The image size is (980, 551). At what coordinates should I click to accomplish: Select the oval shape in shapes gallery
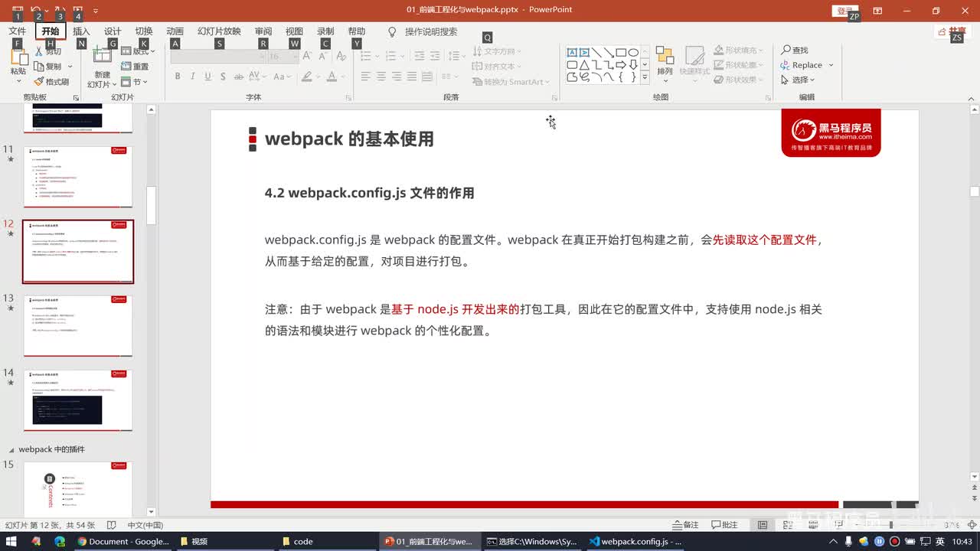[x=633, y=53]
